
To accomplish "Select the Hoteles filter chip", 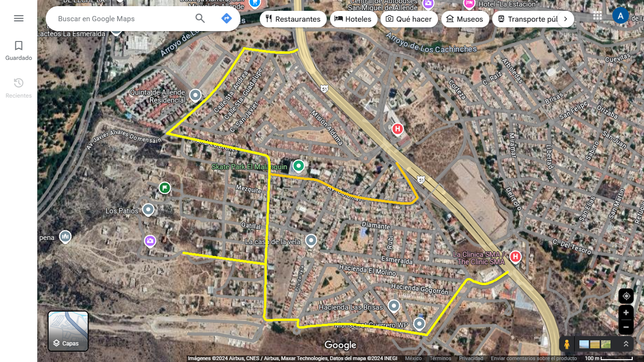I will tap(353, 19).
